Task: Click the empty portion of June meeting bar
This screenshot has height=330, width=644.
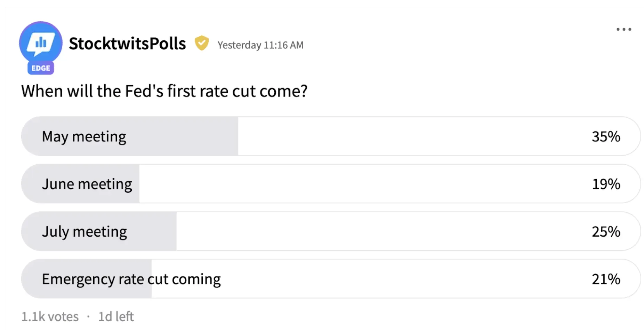Action: coord(348,184)
